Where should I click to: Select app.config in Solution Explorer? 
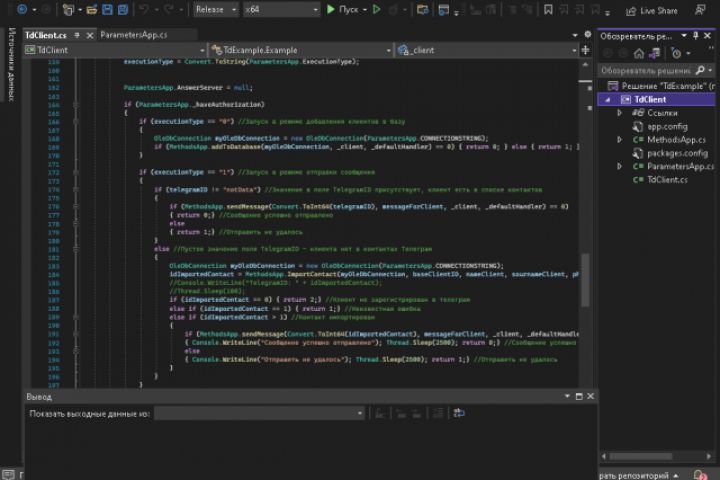[x=667, y=126]
